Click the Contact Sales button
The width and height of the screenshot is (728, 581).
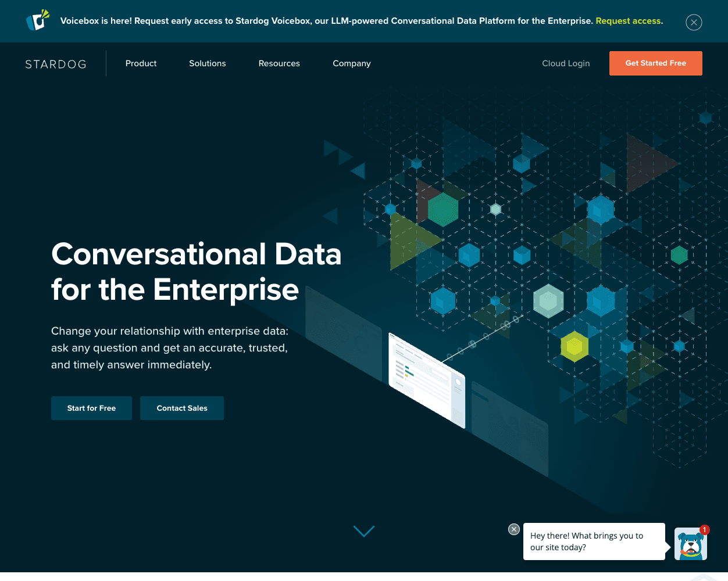[182, 408]
